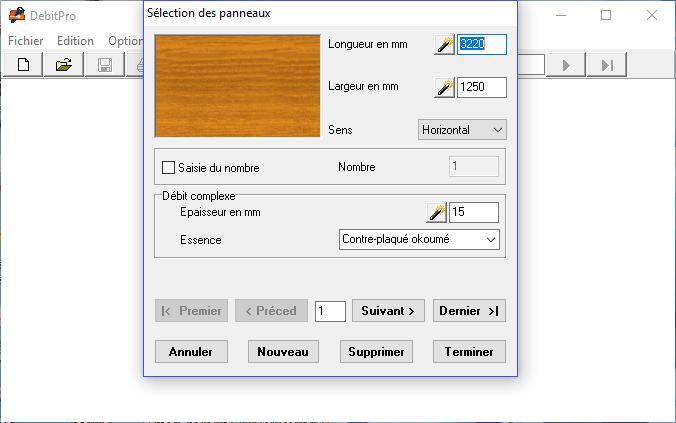This screenshot has width=676, height=423.
Task: Click the Terminer button
Action: [469, 351]
